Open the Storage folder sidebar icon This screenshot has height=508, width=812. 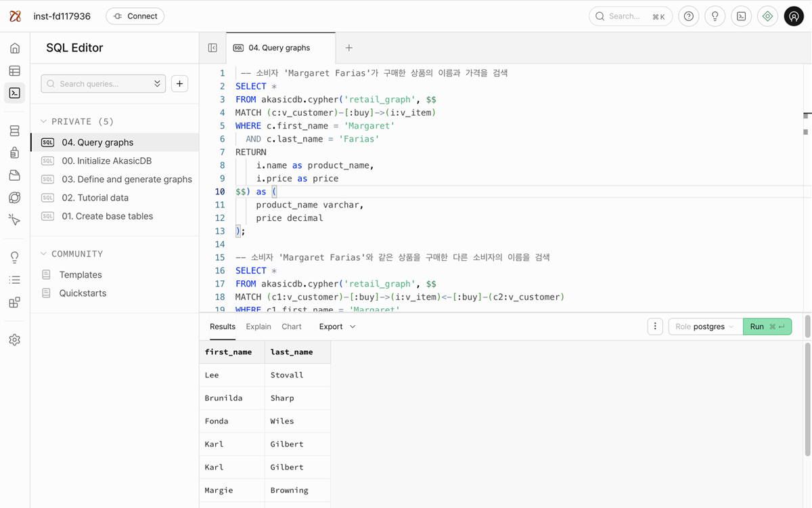[15, 175]
